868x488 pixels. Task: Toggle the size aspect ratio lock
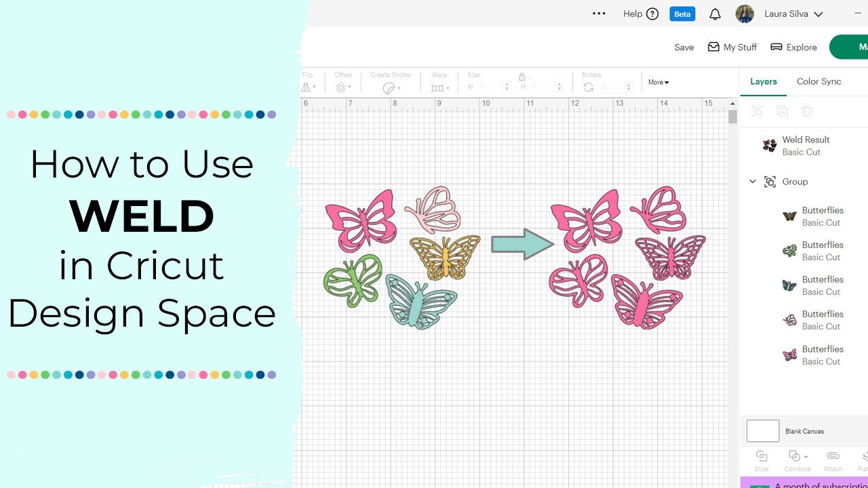(x=521, y=77)
